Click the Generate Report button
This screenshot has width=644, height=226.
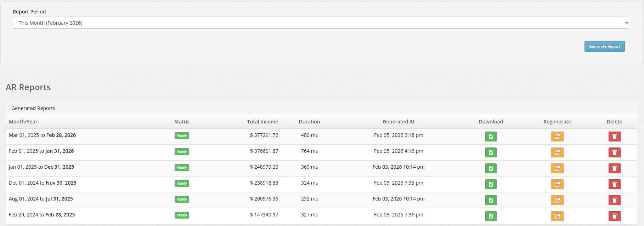coord(604,46)
